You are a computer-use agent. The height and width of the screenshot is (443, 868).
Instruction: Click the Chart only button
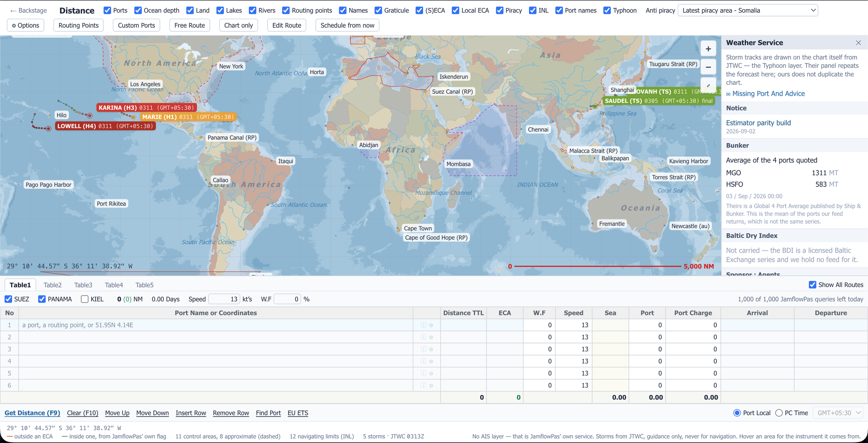(x=239, y=25)
